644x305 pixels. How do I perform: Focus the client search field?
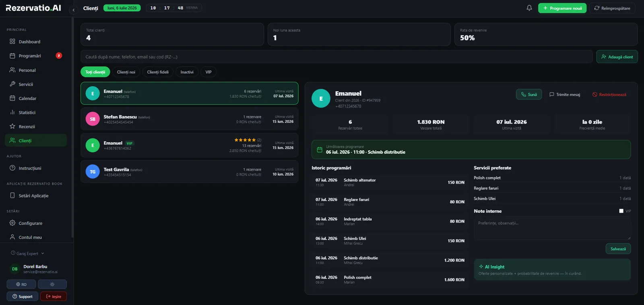336,57
